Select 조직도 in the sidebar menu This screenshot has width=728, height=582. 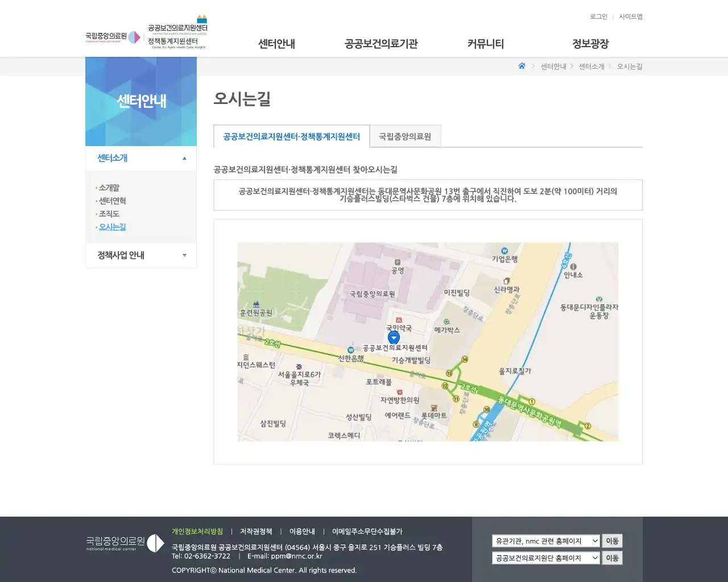(108, 214)
